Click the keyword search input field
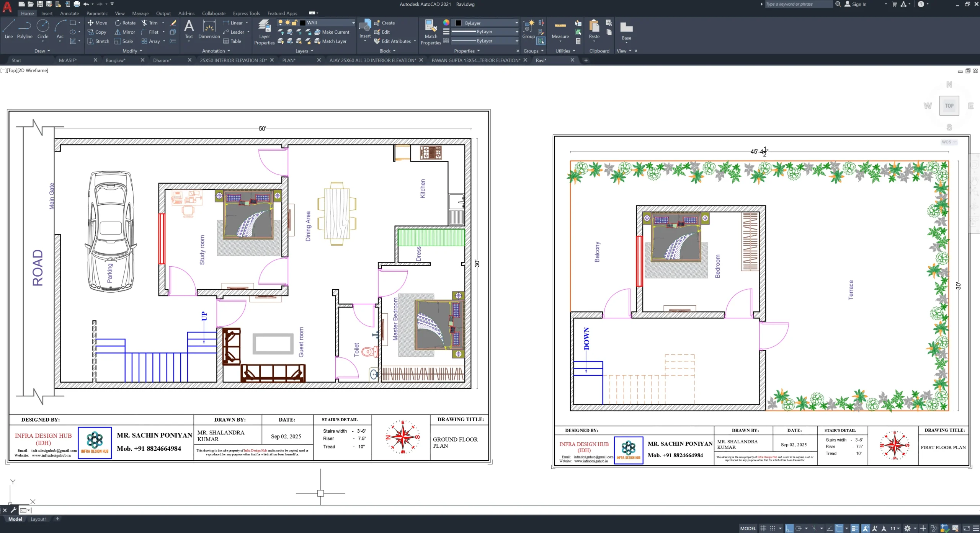 pos(798,4)
